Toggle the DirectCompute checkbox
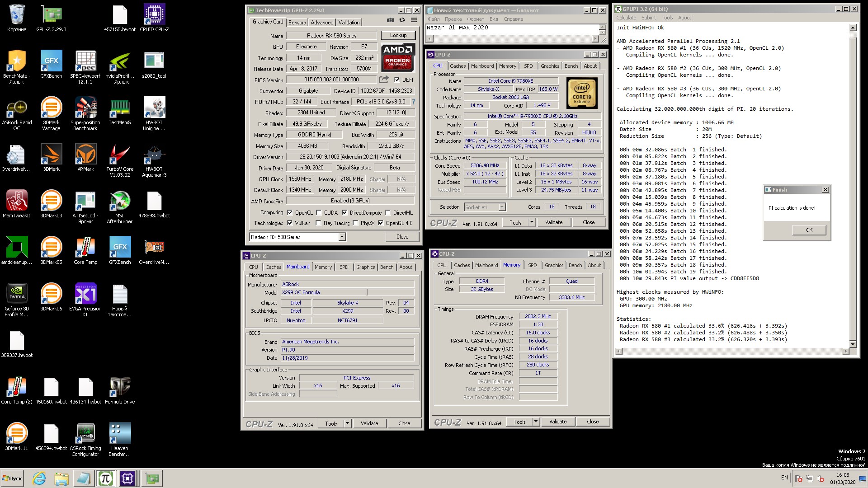The height and width of the screenshot is (488, 868). tap(344, 212)
